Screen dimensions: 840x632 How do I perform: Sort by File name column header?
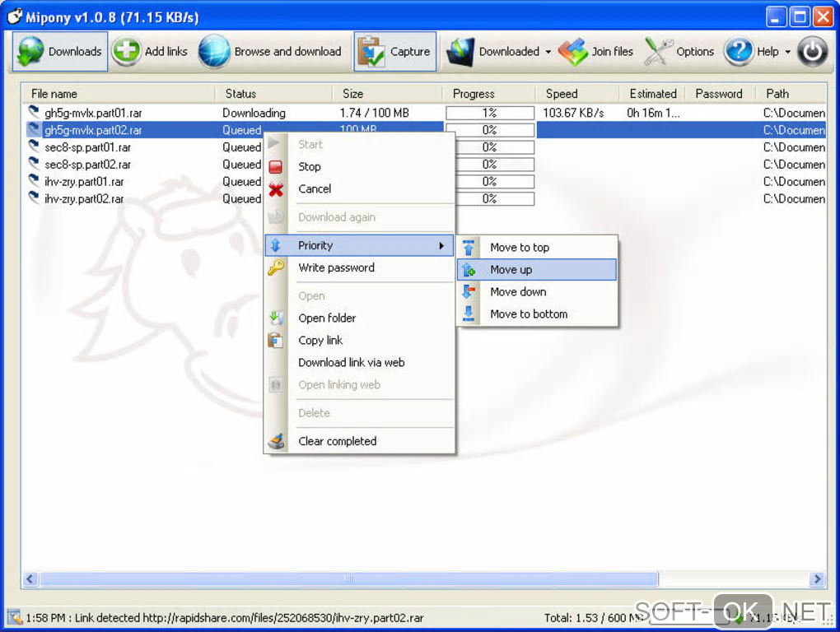[119, 94]
